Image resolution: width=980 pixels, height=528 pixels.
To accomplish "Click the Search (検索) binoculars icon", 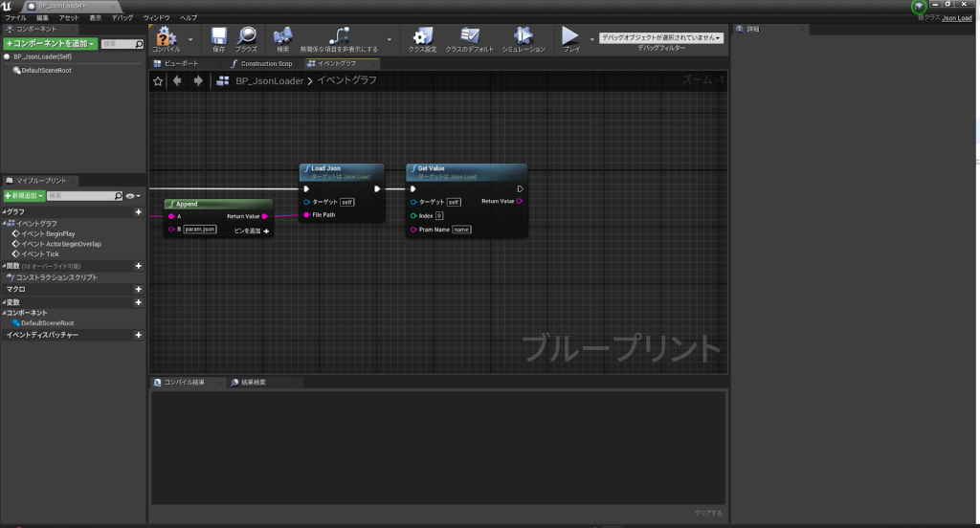I will [x=282, y=36].
